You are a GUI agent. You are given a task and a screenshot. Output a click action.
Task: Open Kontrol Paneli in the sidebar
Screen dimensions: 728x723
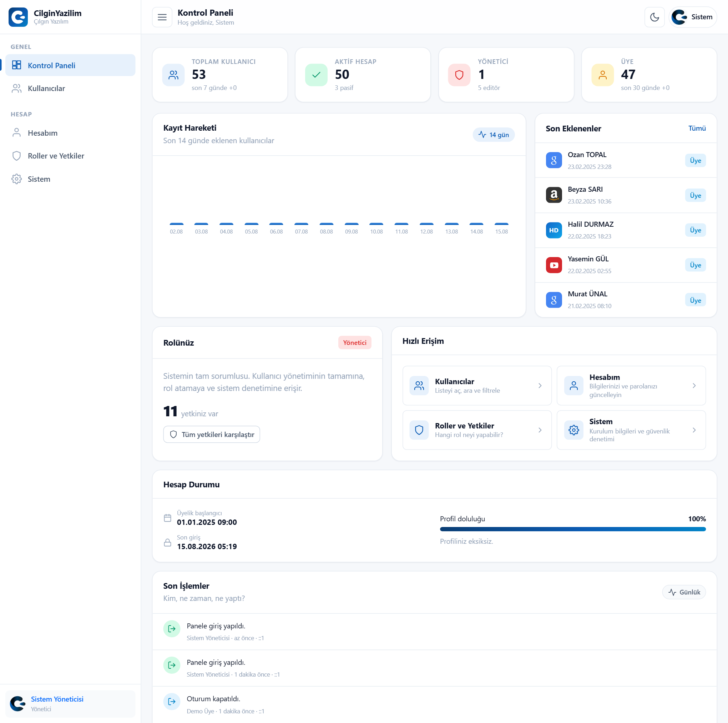(x=70, y=65)
